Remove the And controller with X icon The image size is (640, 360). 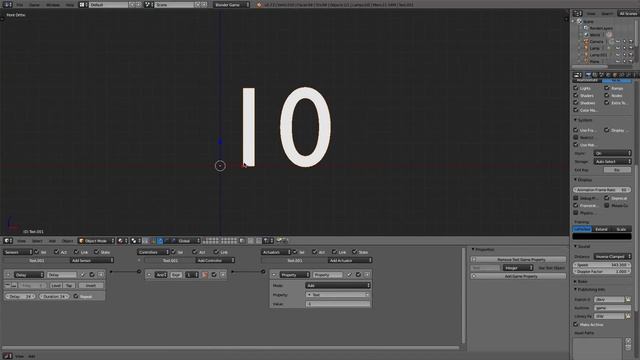223,275
